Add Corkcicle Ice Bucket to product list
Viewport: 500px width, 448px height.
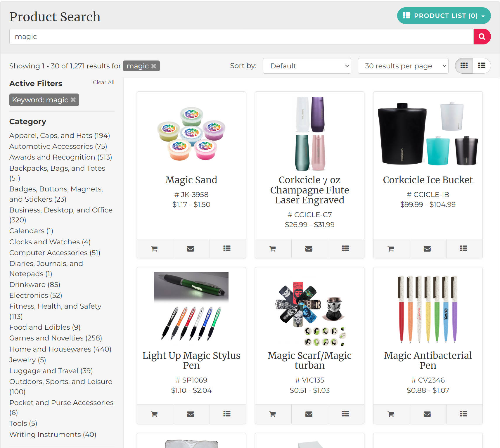[464, 249]
